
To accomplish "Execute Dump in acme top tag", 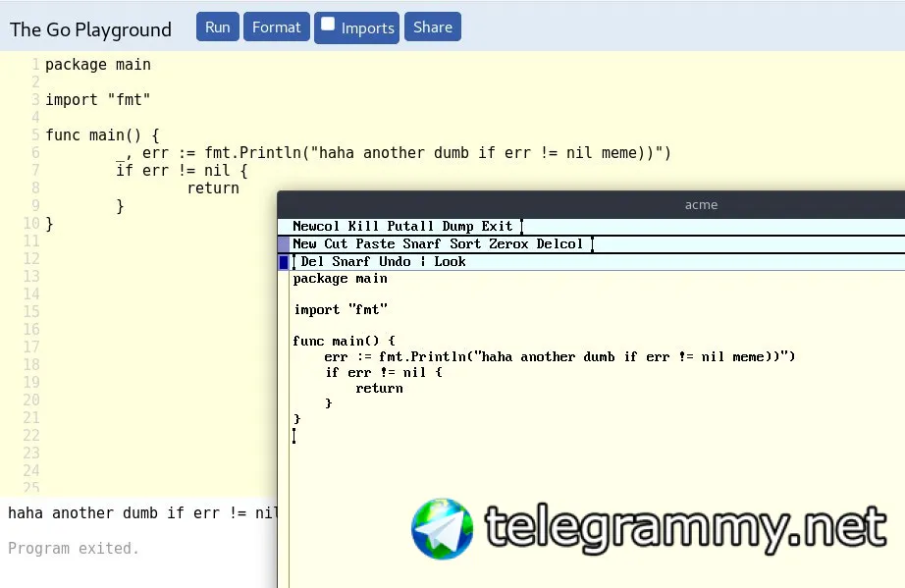I will pyautogui.click(x=457, y=226).
